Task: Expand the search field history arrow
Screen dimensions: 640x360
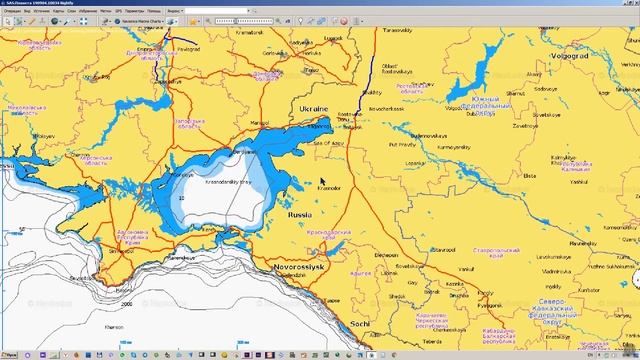Action: pos(248,11)
